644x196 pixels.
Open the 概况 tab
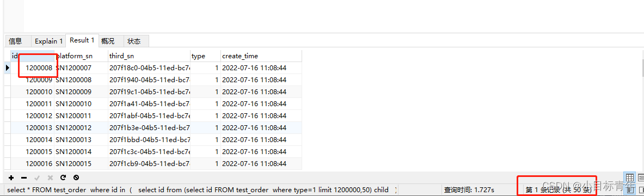coord(108,41)
